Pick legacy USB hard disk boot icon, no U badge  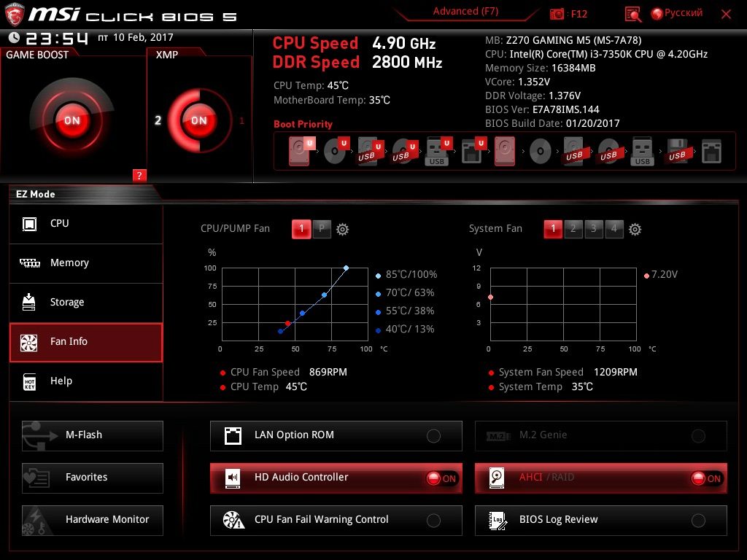[574, 151]
